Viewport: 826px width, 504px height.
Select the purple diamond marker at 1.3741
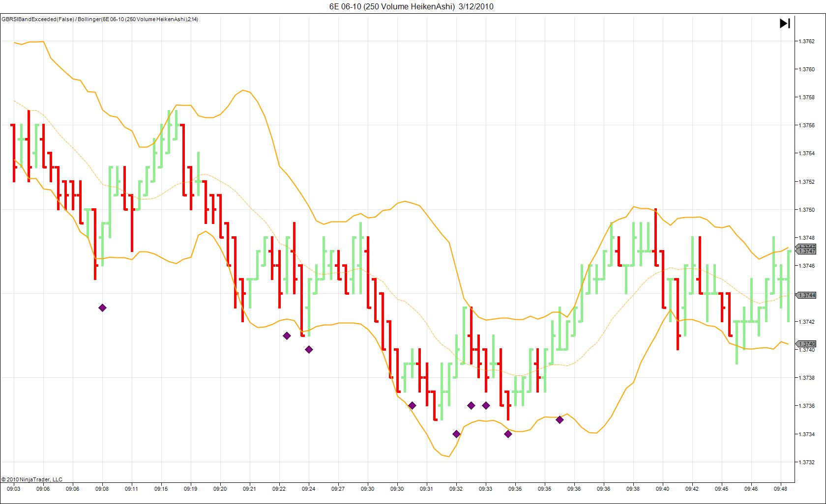tap(287, 336)
